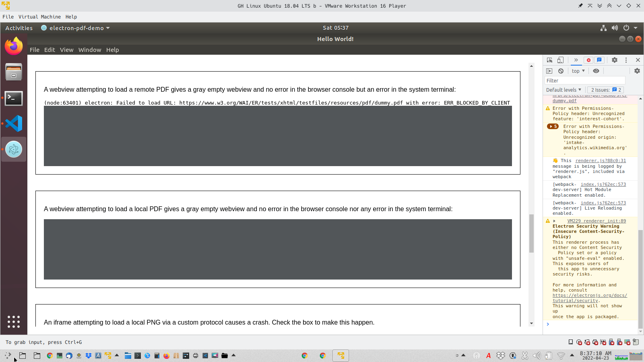
Task: Show more DevTools panels with the chevron
Action: [576, 60]
